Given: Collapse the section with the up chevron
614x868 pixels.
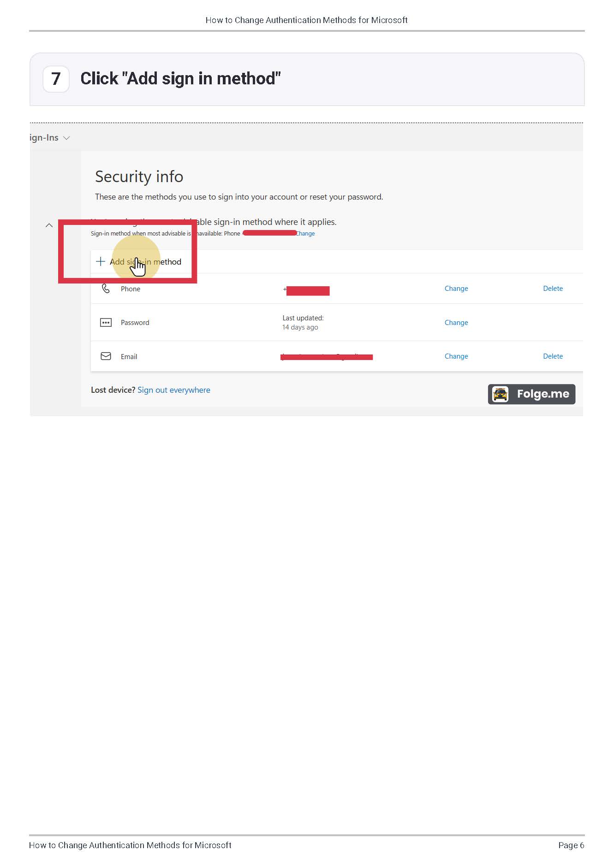Looking at the screenshot, I should tap(49, 225).
